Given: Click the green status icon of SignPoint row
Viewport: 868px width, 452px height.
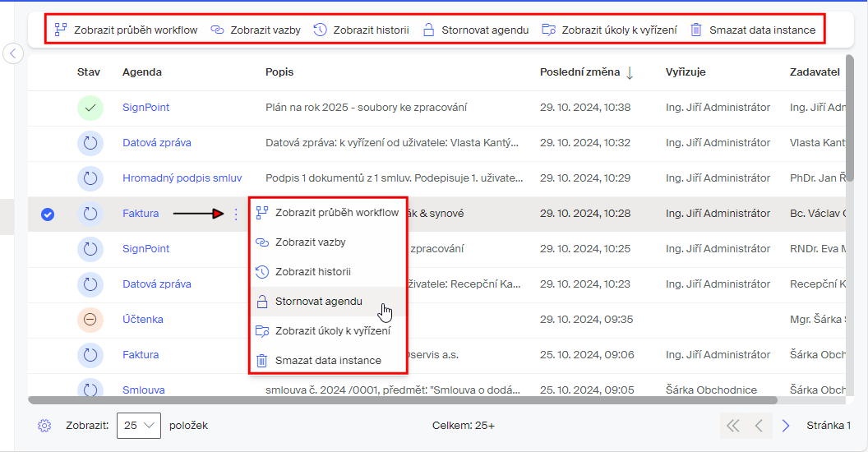Looking at the screenshot, I should coord(90,108).
